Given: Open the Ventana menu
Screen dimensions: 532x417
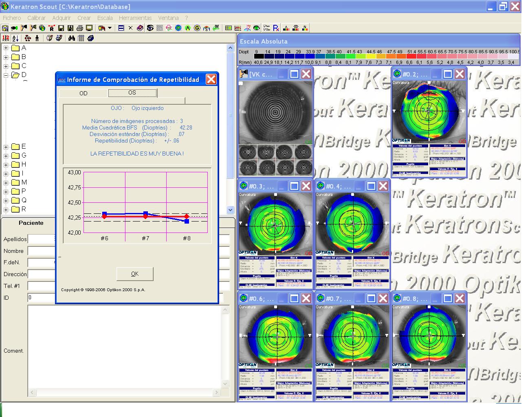Looking at the screenshot, I should click(168, 18).
